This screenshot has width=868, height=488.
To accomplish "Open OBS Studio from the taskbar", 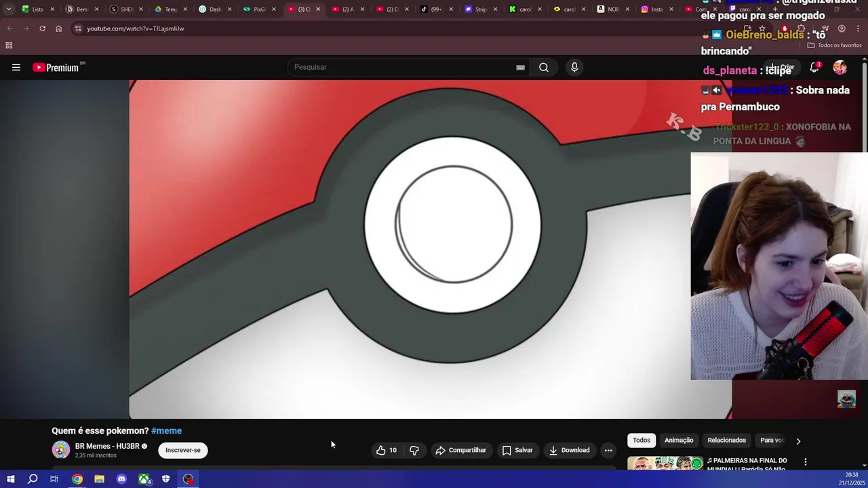I will coord(189,479).
